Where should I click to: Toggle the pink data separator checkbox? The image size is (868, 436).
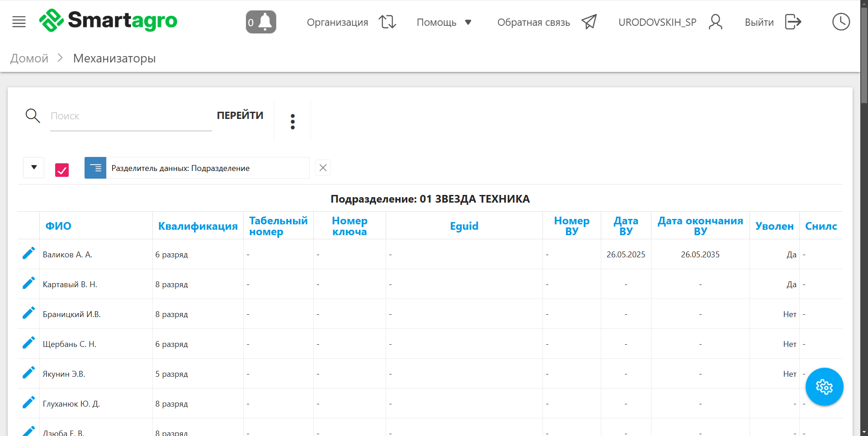pos(62,170)
